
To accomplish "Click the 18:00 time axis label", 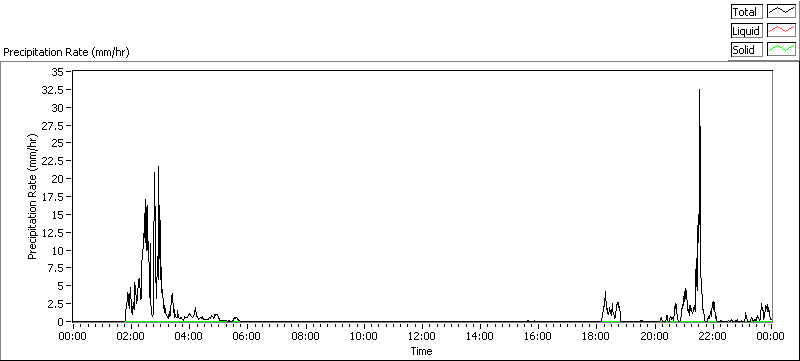I will pyautogui.click(x=596, y=337).
